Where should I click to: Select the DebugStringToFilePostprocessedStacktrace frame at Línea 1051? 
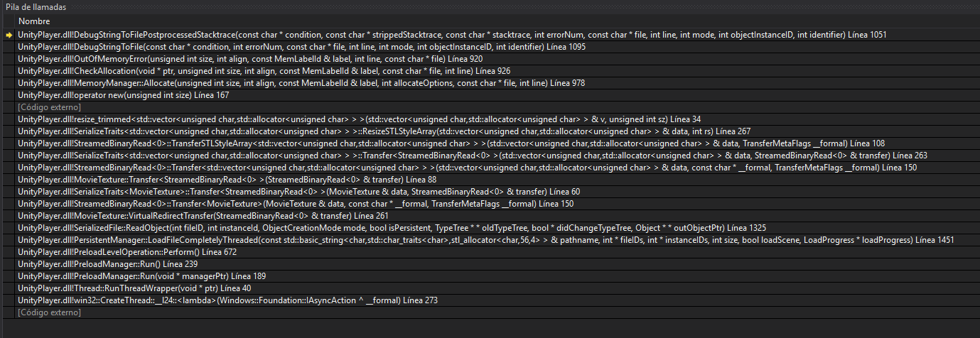pyautogui.click(x=284, y=35)
